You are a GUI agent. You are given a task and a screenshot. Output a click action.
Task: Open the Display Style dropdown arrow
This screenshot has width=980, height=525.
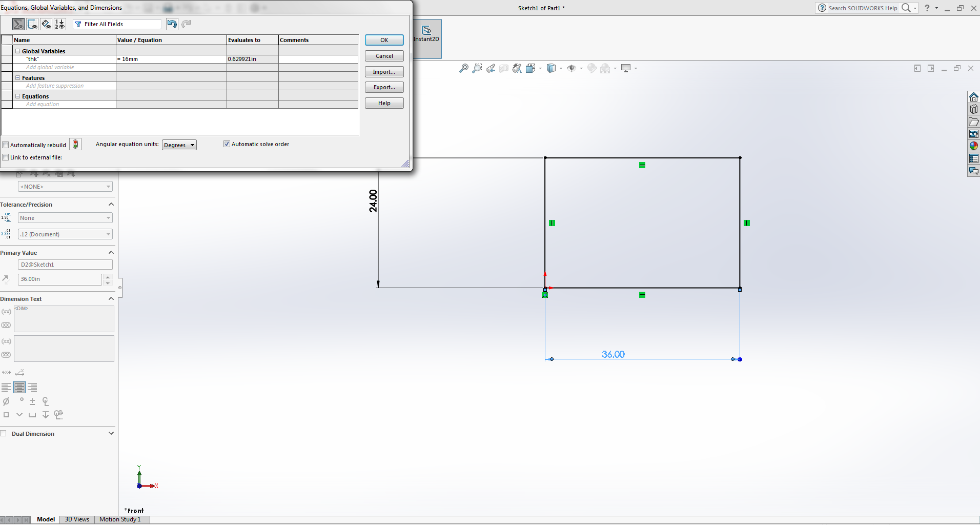pos(561,68)
